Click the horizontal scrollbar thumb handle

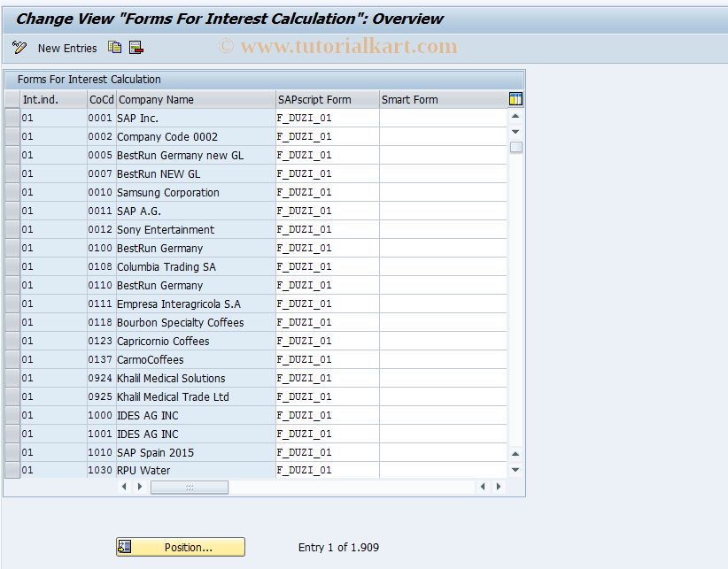[x=190, y=487]
